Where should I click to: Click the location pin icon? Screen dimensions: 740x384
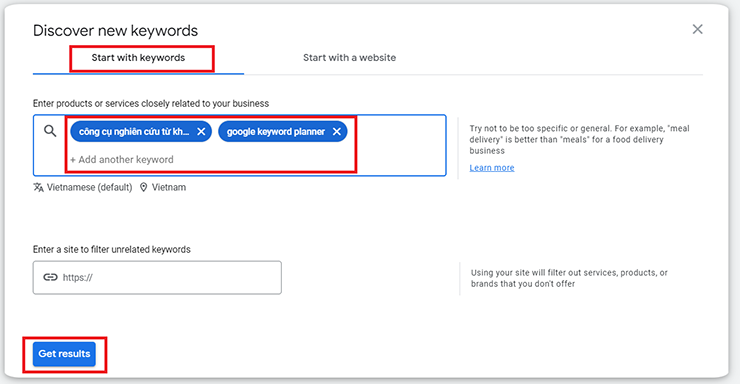(143, 187)
